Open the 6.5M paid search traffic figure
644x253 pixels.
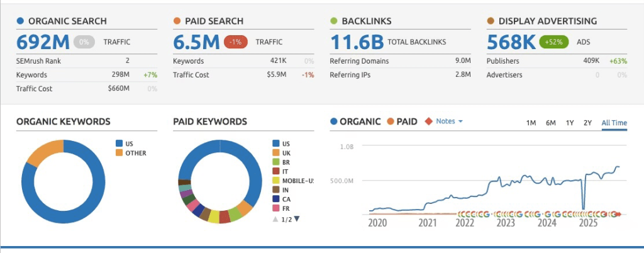coord(196,42)
